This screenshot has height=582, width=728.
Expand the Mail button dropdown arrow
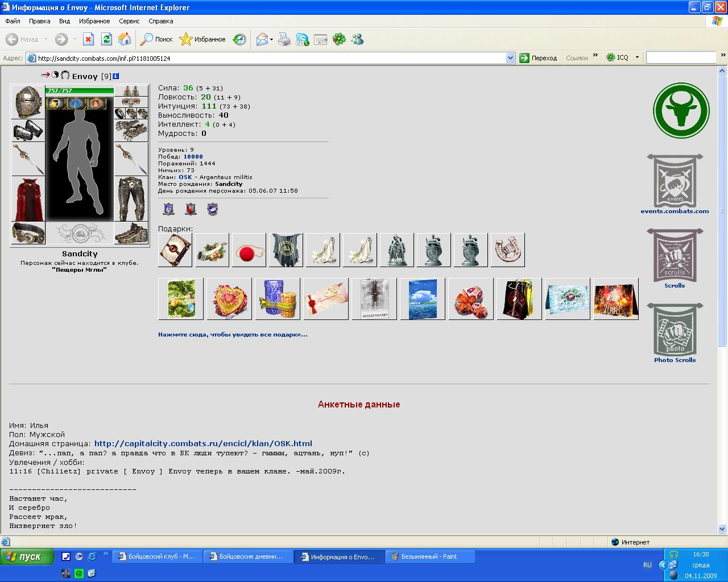pyautogui.click(x=272, y=39)
